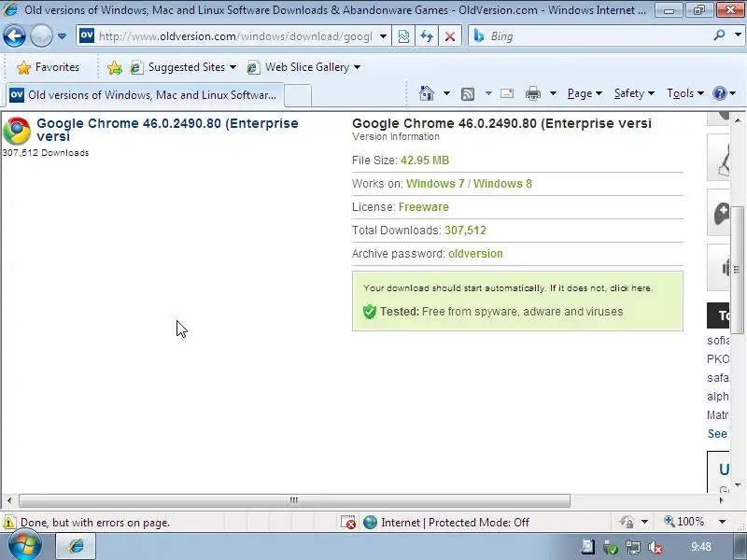Click the scroll down arrow
The image size is (747, 560).
click(x=738, y=485)
